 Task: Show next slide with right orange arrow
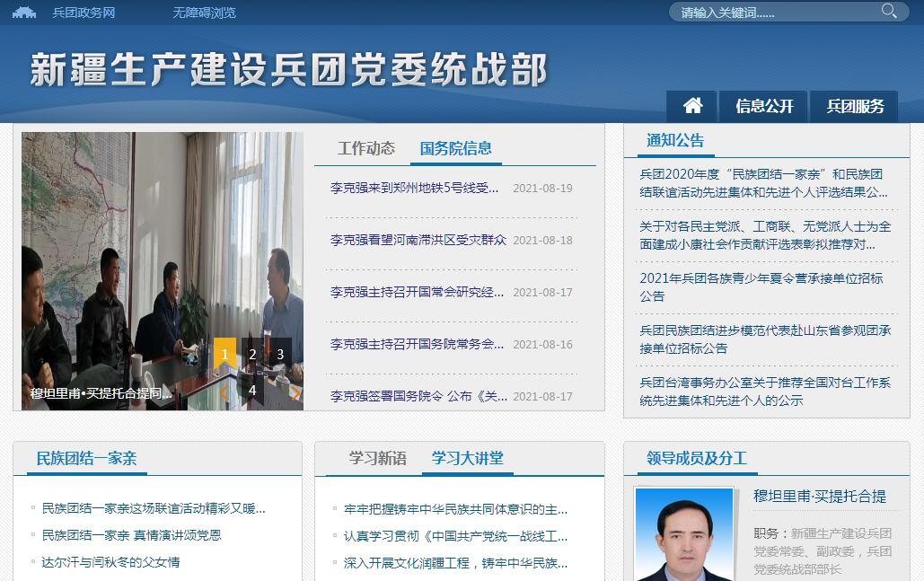coord(295,392)
